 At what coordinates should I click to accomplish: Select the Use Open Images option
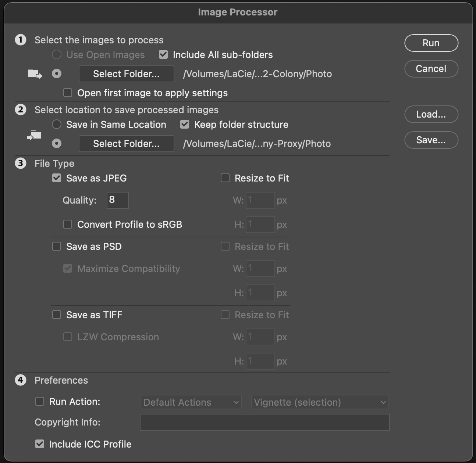click(56, 54)
